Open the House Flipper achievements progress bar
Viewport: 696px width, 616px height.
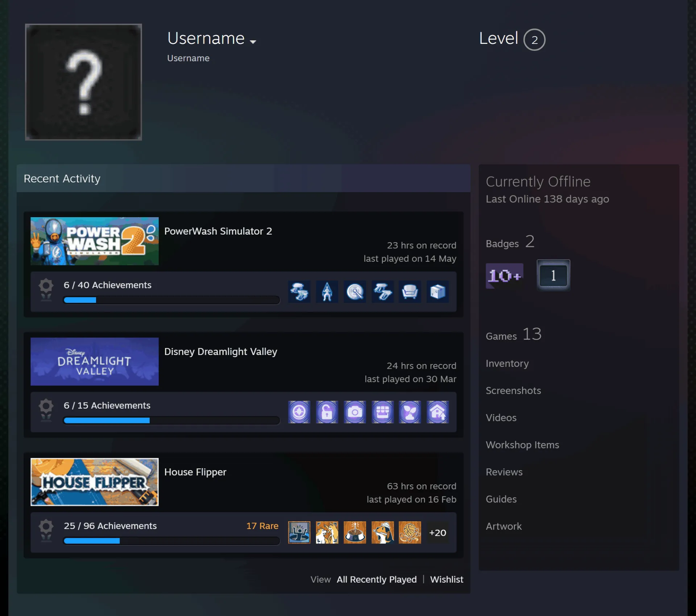171,541
